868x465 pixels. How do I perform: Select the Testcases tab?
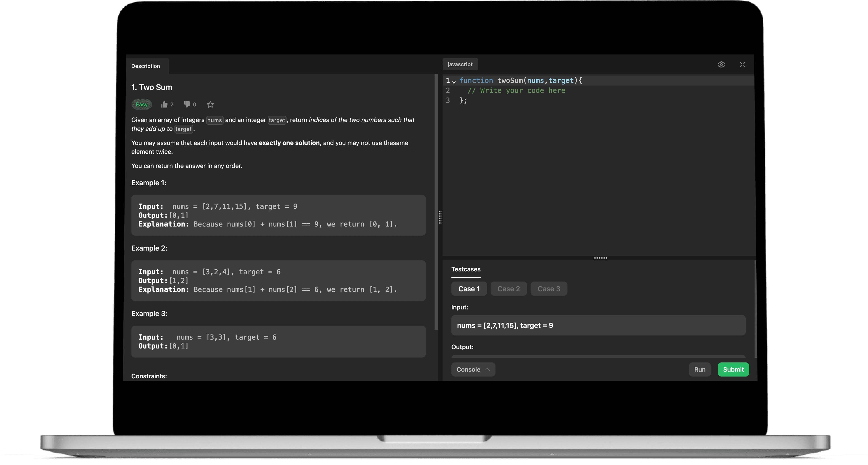466,269
